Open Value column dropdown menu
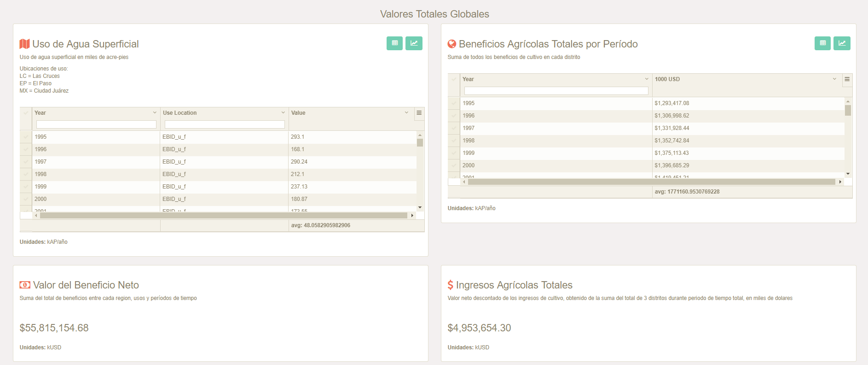The image size is (868, 365). point(406,113)
